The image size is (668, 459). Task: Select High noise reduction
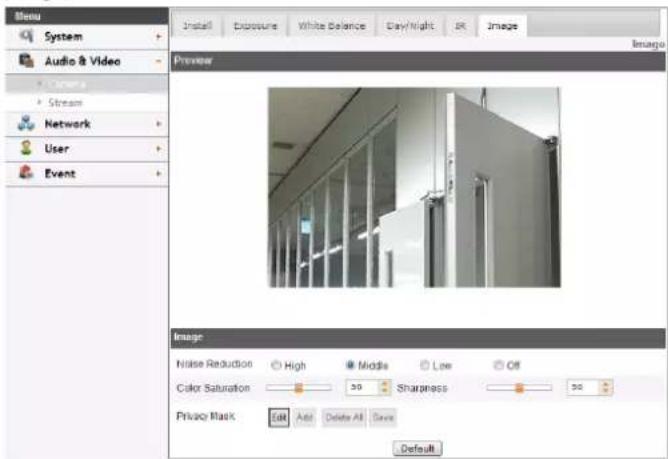(x=276, y=365)
